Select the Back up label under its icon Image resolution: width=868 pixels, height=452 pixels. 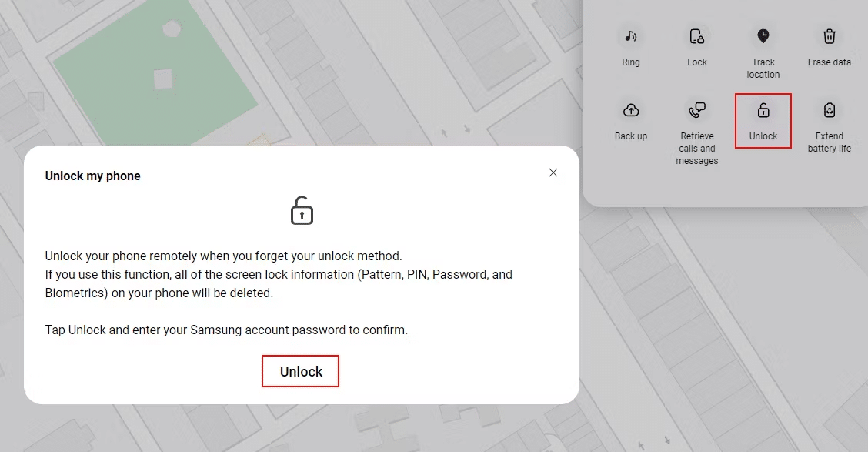point(630,136)
